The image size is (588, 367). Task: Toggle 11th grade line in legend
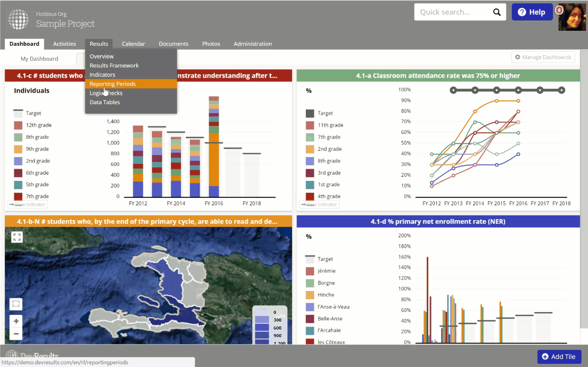(330, 125)
